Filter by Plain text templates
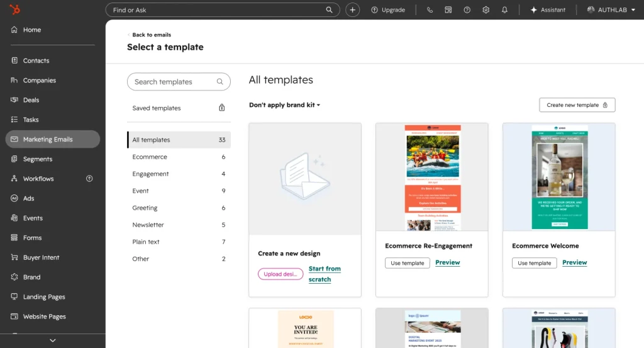This screenshot has width=644, height=348. point(179,242)
